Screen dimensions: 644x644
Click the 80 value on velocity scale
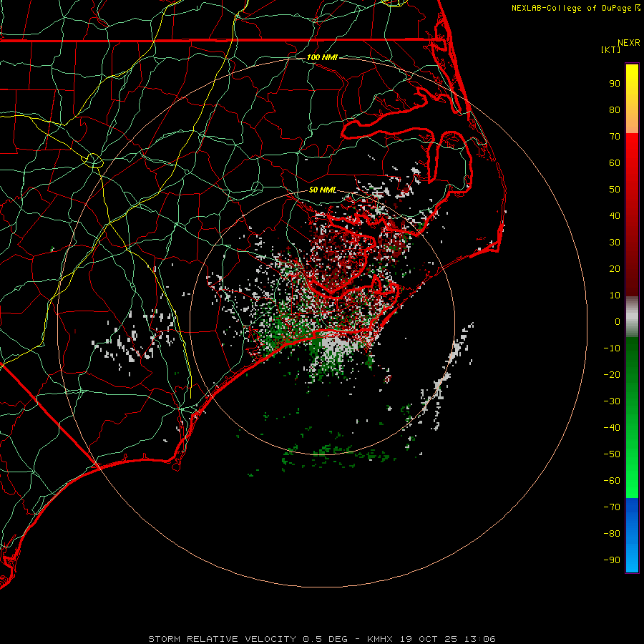click(x=615, y=109)
